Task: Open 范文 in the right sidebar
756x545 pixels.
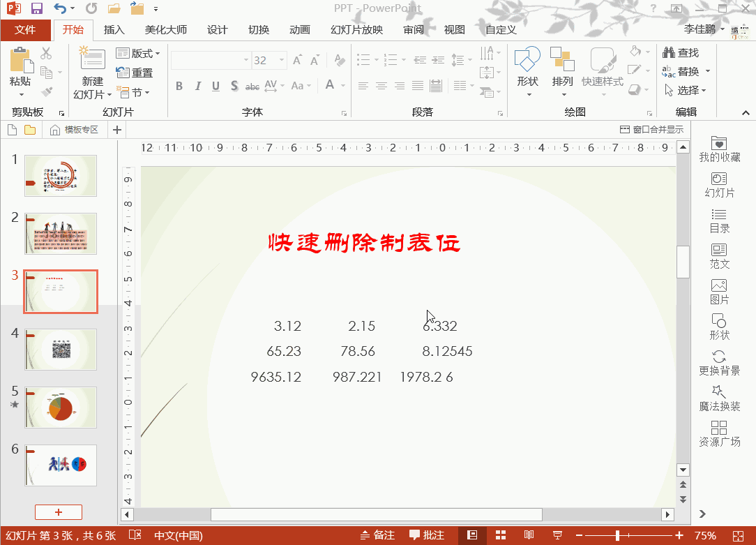Action: click(x=719, y=257)
